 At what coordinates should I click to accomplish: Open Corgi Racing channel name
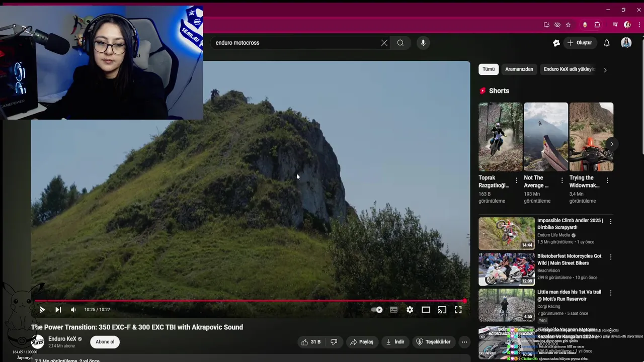(548, 306)
